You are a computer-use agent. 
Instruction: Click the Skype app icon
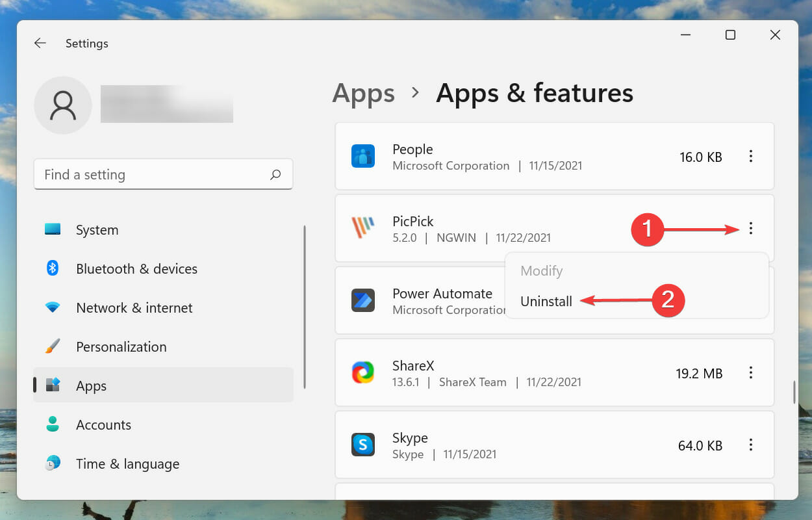[x=363, y=445]
